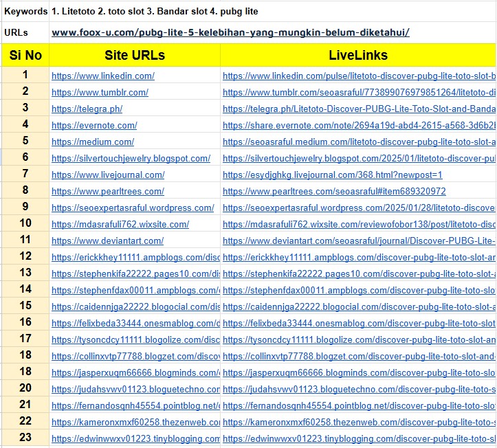Open the LinkedIn pulse litetoto live link
497x448 pixels.
coord(359,76)
